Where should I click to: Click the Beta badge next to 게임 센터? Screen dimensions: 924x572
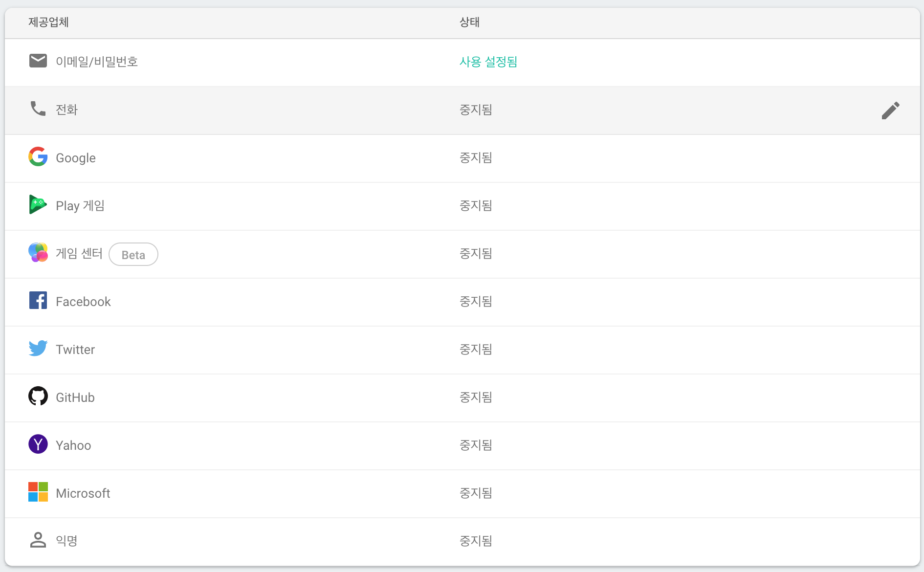[x=133, y=254]
